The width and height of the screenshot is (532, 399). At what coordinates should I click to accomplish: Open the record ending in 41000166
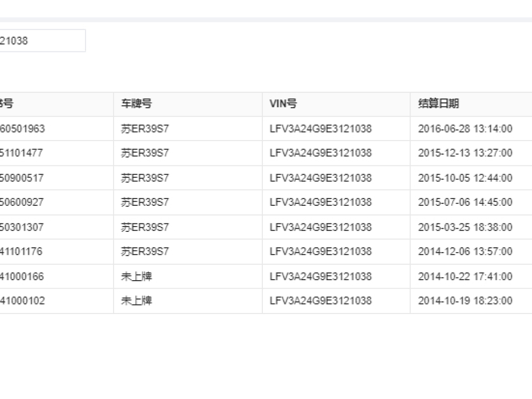point(22,276)
